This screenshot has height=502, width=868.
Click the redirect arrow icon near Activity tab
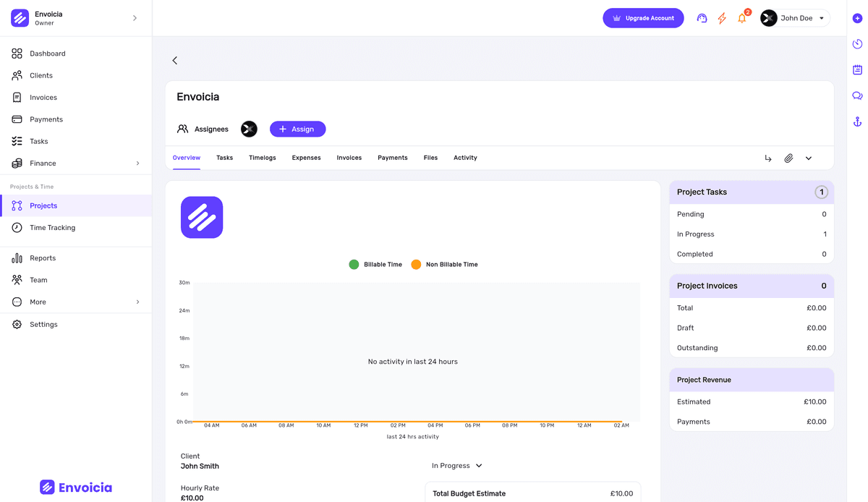767,158
